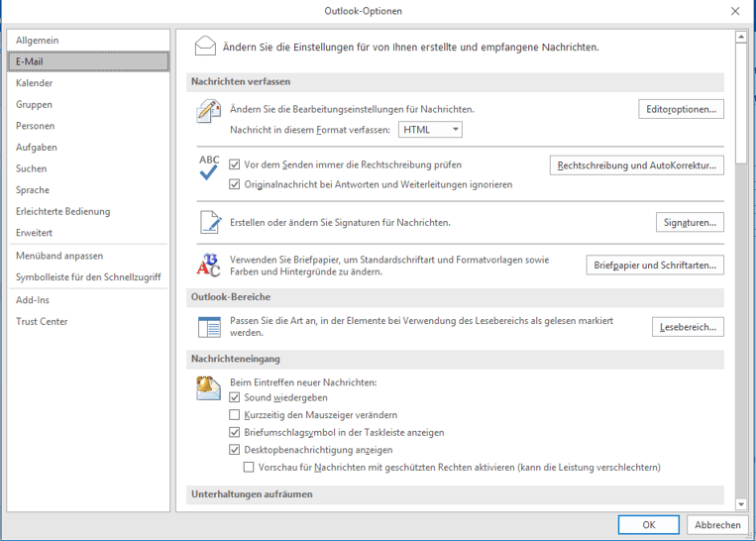The image size is (756, 541).
Task: Enable 'Kurzzeitig den Mauszeiger verändern'
Action: (234, 415)
